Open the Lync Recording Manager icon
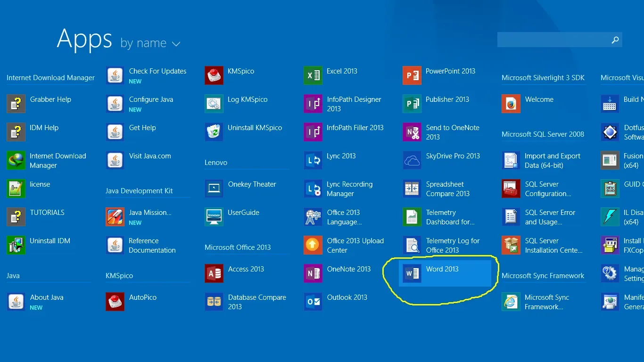The image size is (644, 362). pos(313,189)
